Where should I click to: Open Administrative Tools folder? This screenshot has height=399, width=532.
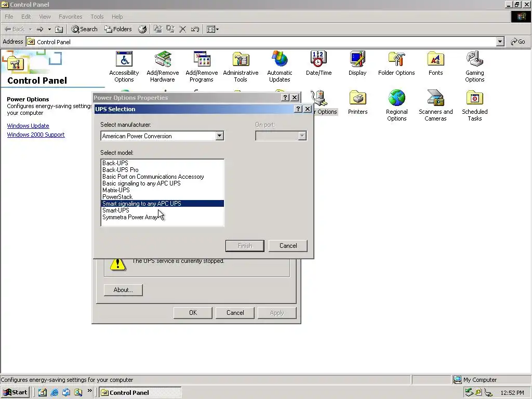pyautogui.click(x=241, y=66)
